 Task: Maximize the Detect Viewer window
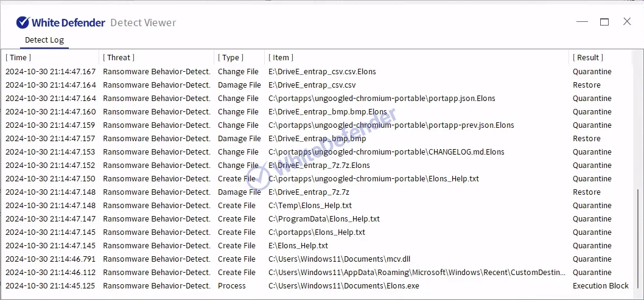coord(604,22)
